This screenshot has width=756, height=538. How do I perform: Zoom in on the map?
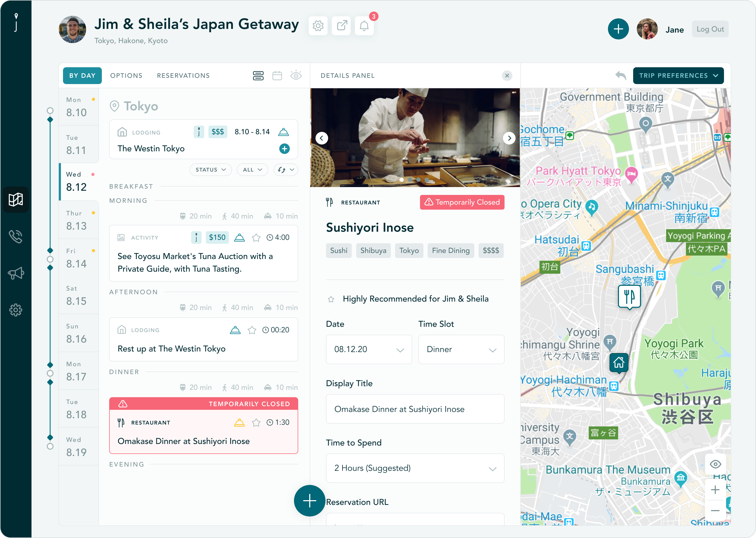[x=715, y=490]
